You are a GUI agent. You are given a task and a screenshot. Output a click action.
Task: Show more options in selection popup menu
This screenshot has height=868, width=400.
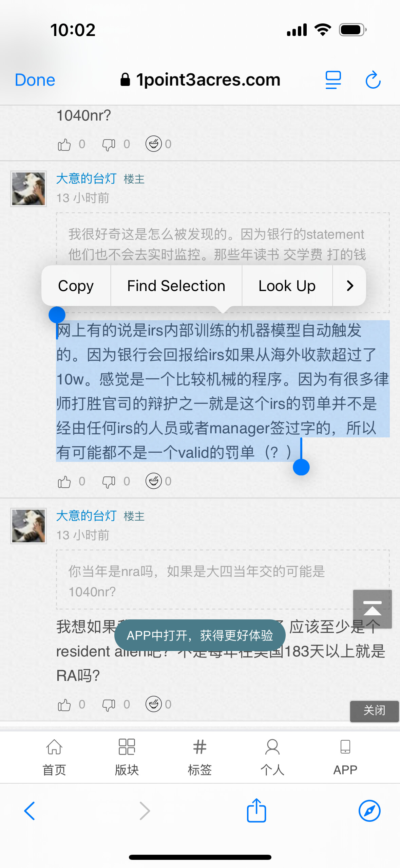pos(349,286)
